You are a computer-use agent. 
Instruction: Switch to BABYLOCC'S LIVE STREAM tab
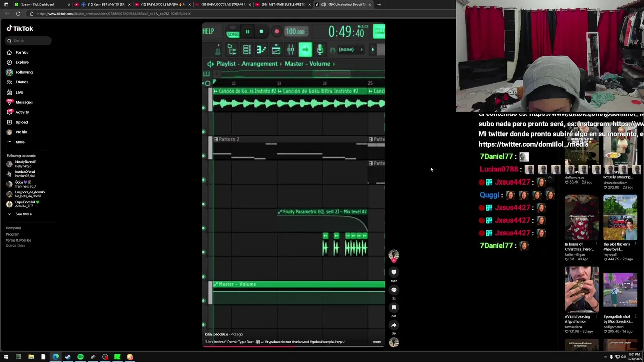click(x=222, y=4)
